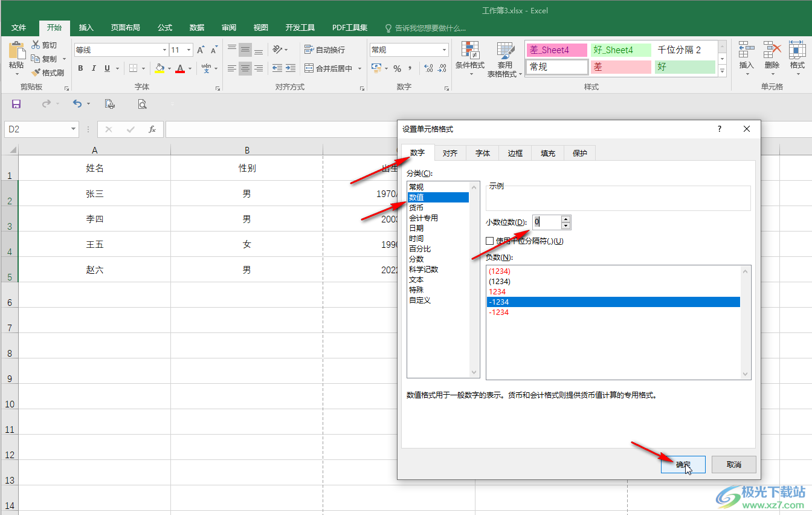Open the Merge and Center dropdown arrow

pos(359,68)
